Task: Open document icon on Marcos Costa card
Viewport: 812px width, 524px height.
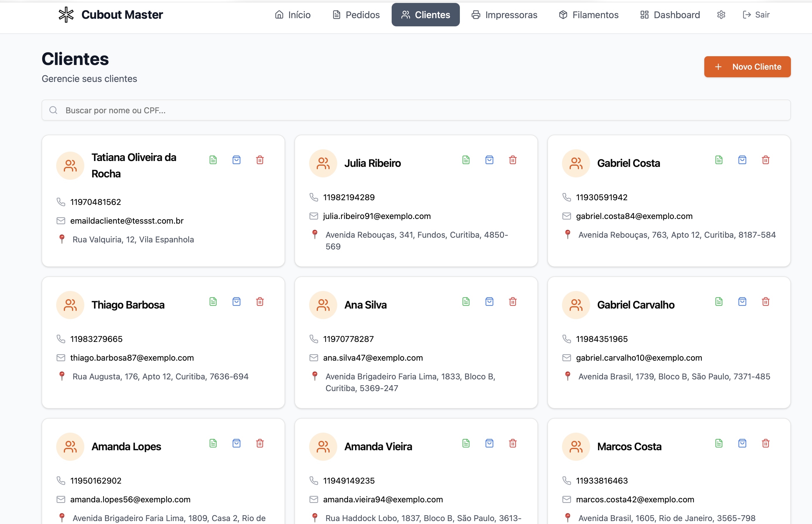Action: pos(719,443)
